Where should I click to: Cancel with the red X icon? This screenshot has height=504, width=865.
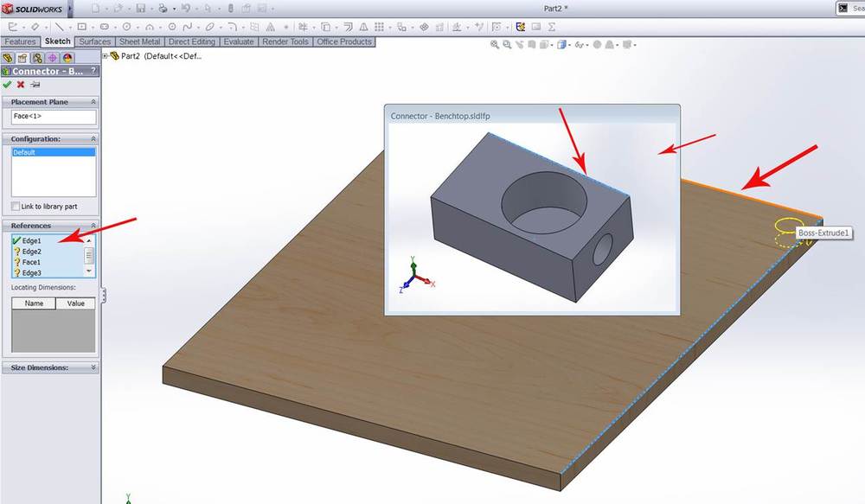click(21, 85)
